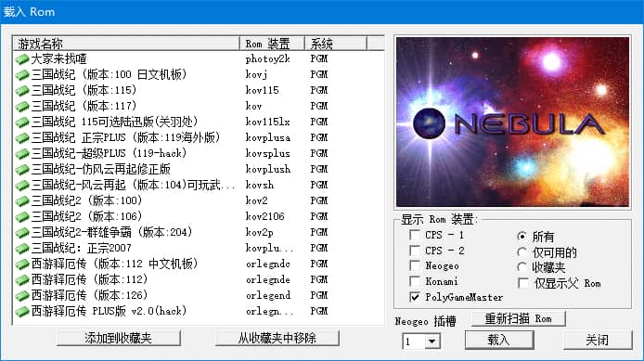Select 三国战纪-超级PLUS (119-hack)
644x361 pixels.
click(x=109, y=154)
